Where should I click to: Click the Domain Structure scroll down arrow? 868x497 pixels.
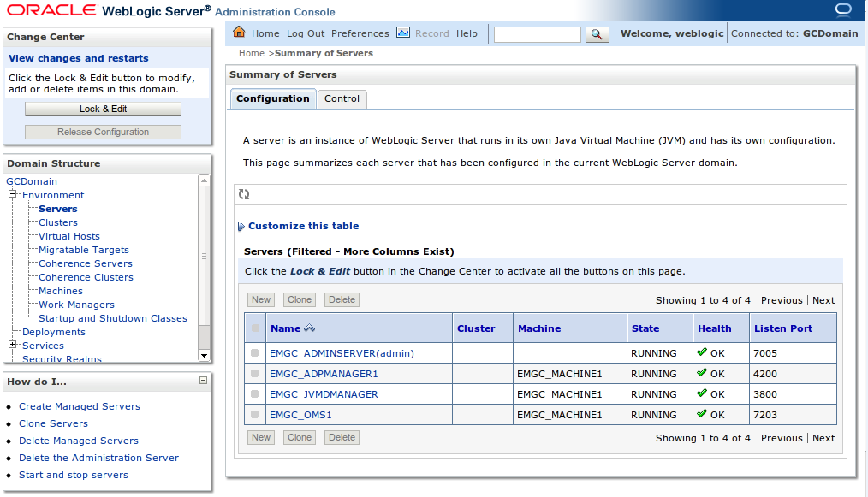pyautogui.click(x=205, y=356)
